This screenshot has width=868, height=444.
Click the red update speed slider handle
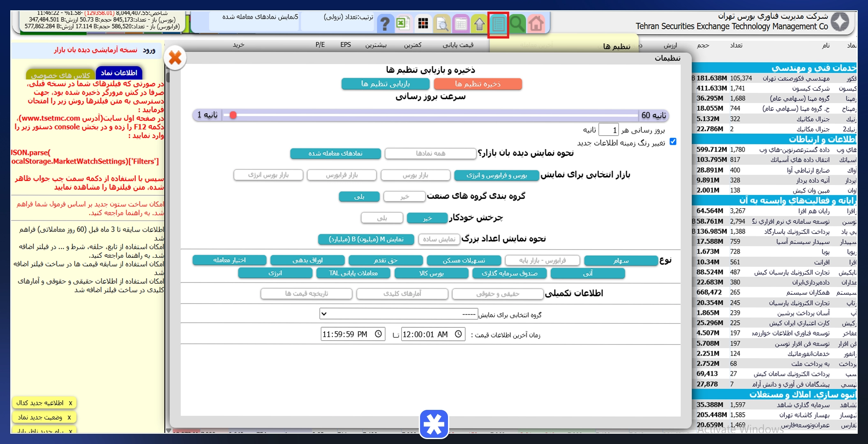click(233, 115)
